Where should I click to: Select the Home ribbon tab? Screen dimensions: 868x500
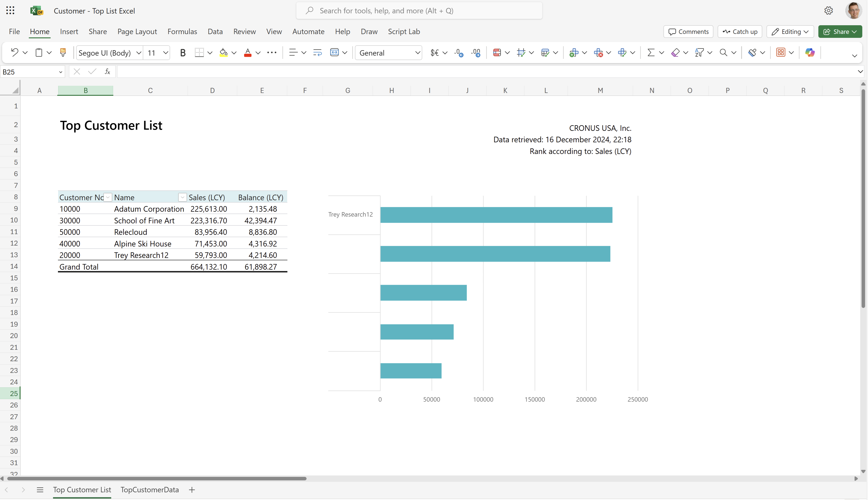click(39, 31)
